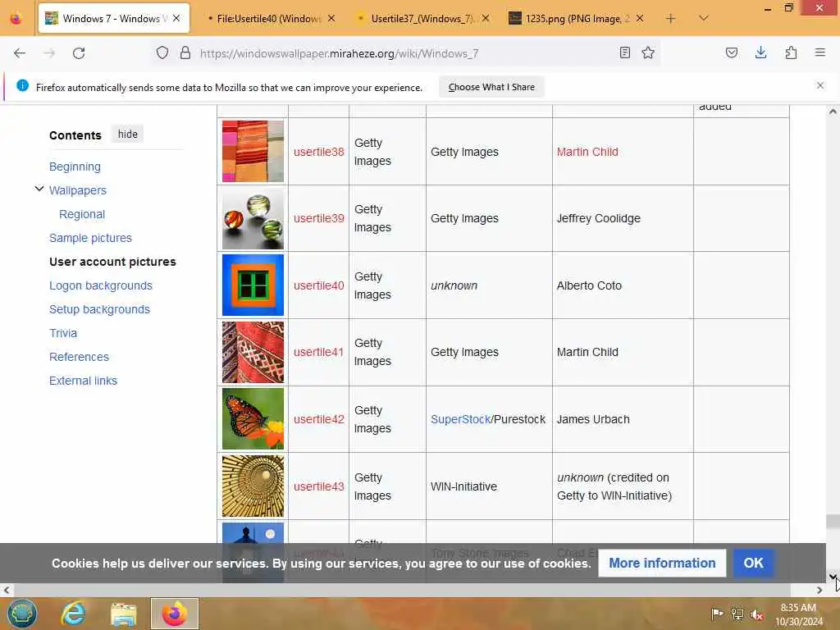Open the tracking protection shield icon

[x=162, y=53]
